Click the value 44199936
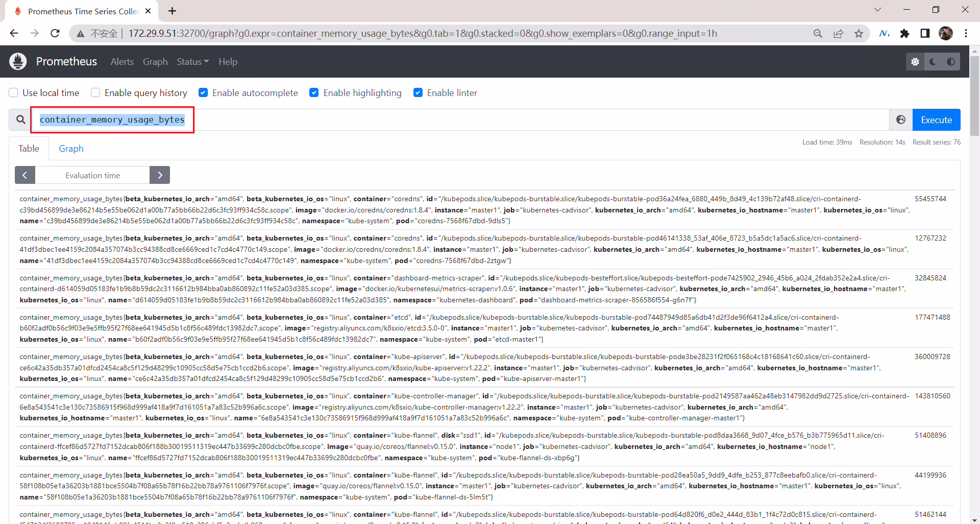This screenshot has height=524, width=980. point(930,475)
